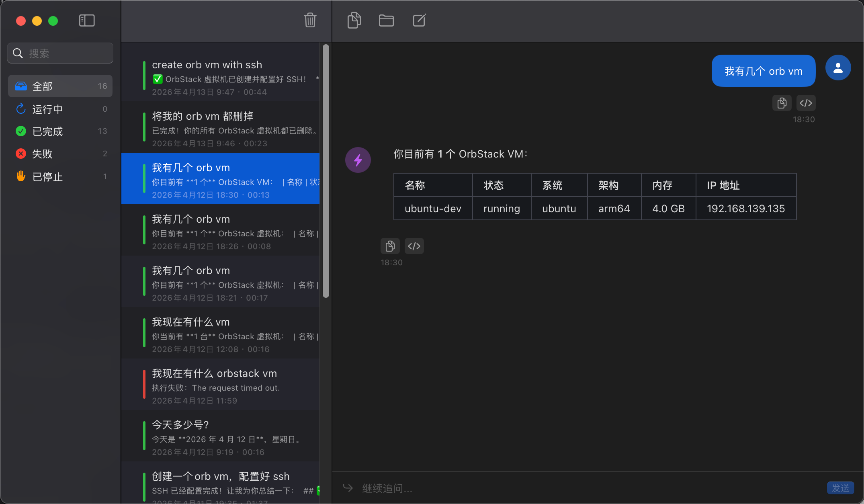Show the 已停止 tasks
The image size is (864, 504).
(x=60, y=176)
